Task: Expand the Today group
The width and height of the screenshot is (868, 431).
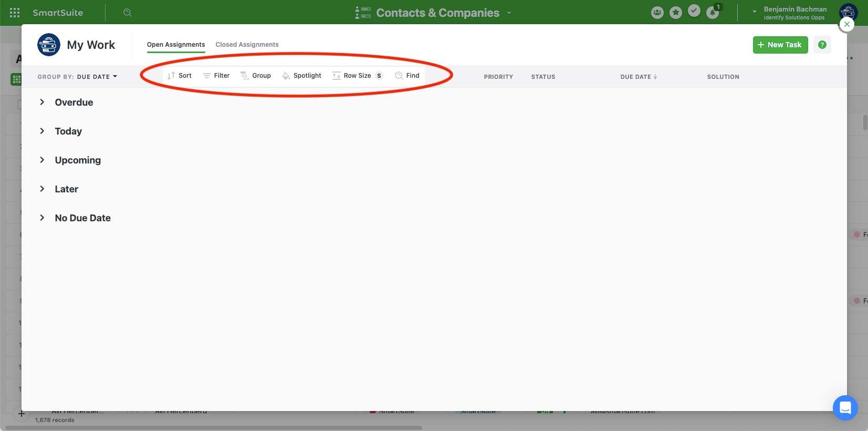Action: click(42, 131)
